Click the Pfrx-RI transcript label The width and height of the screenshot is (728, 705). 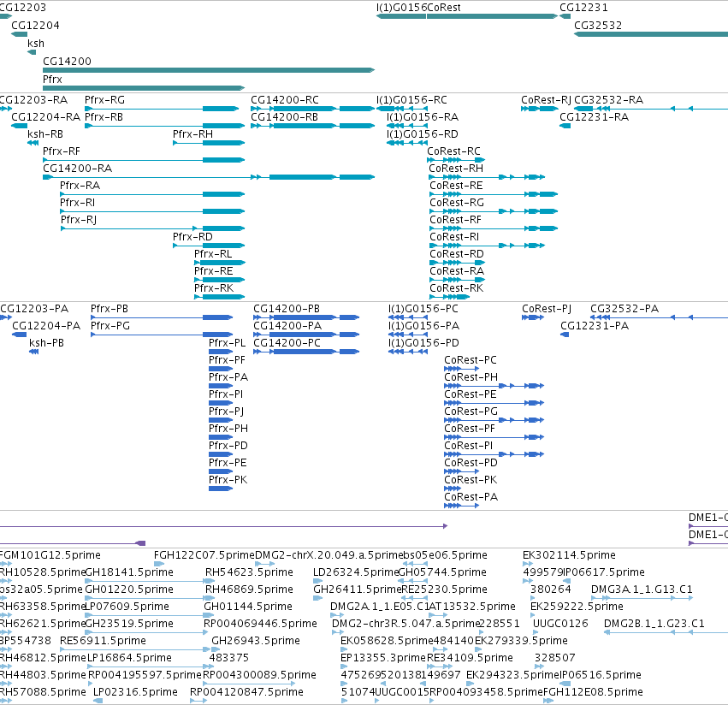pyautogui.click(x=77, y=203)
